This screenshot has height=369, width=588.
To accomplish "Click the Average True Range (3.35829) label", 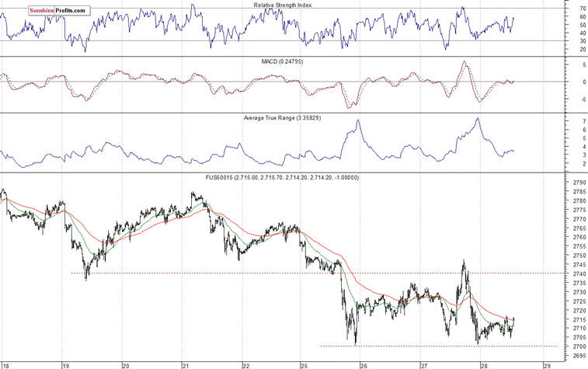I will tap(282, 118).
